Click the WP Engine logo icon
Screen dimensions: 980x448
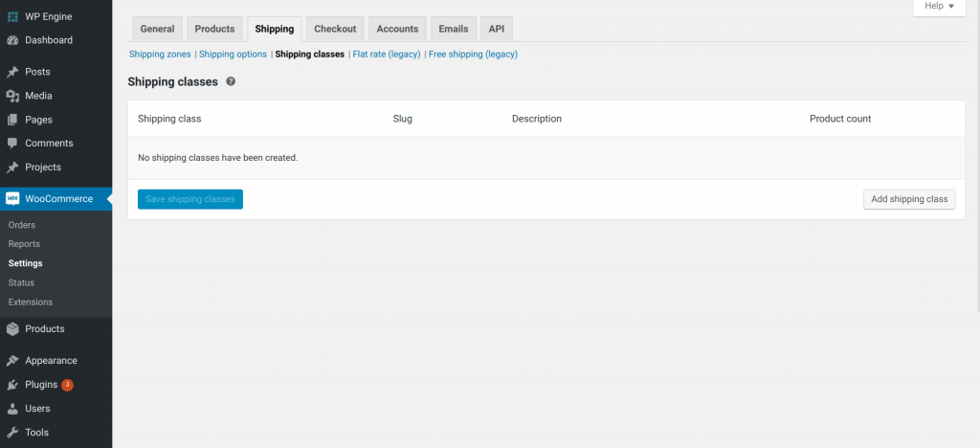12,16
